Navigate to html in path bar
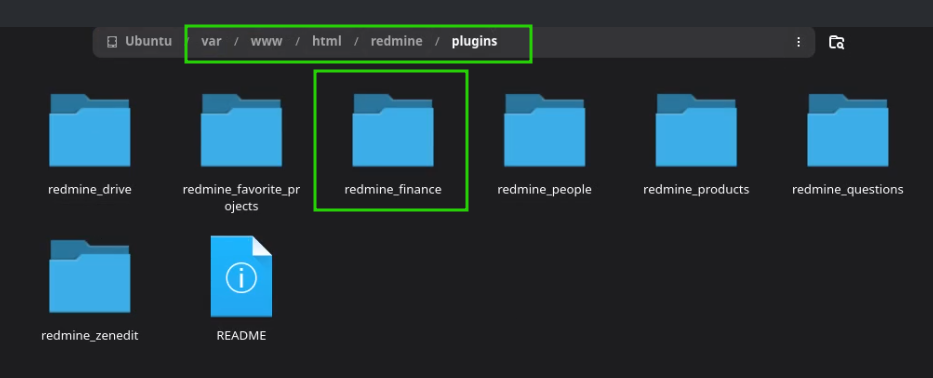 pyautogui.click(x=327, y=42)
